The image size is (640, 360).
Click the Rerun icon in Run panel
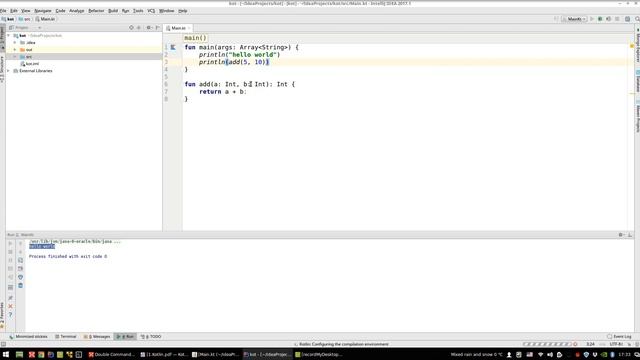click(x=11, y=243)
